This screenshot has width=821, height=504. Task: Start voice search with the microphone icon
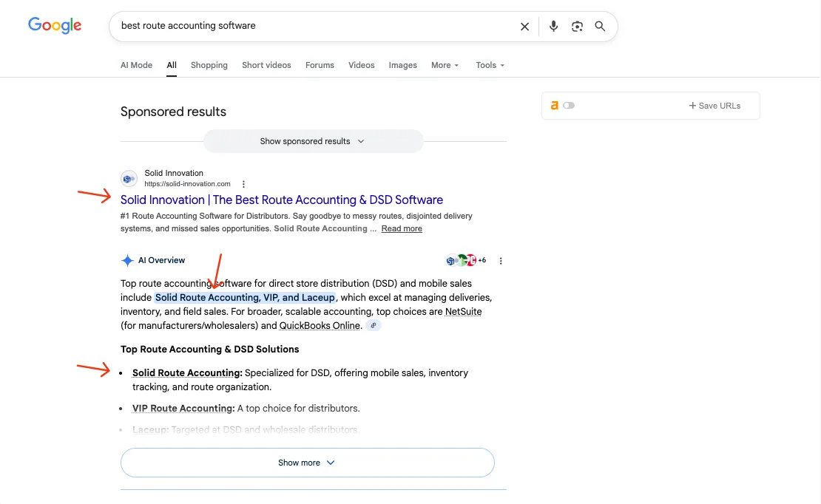(x=553, y=26)
